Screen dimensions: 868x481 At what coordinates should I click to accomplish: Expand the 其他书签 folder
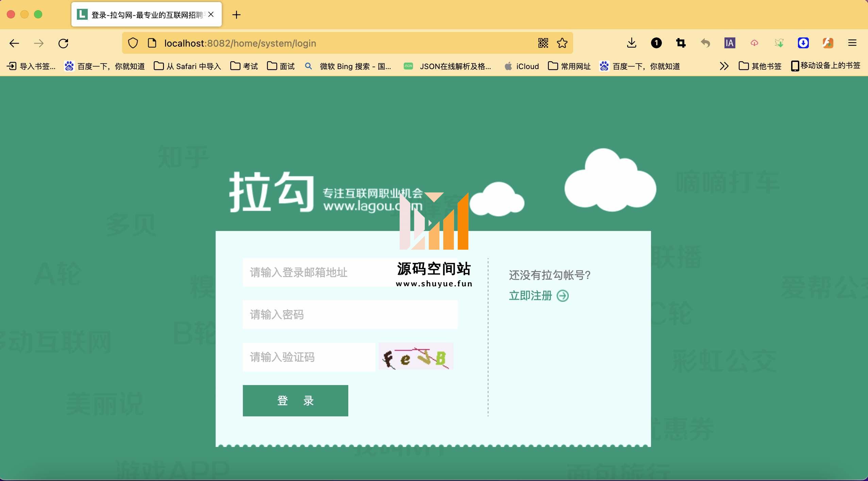(760, 66)
